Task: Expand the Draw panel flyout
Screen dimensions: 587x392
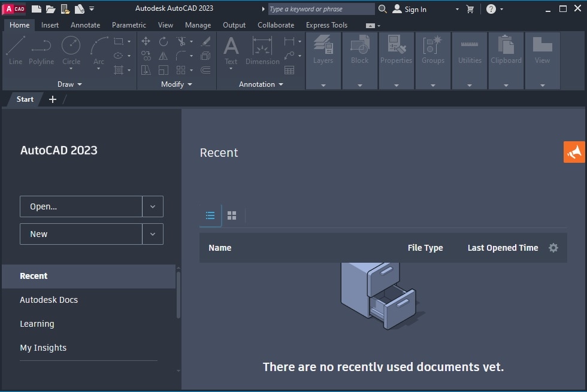Action: point(69,84)
